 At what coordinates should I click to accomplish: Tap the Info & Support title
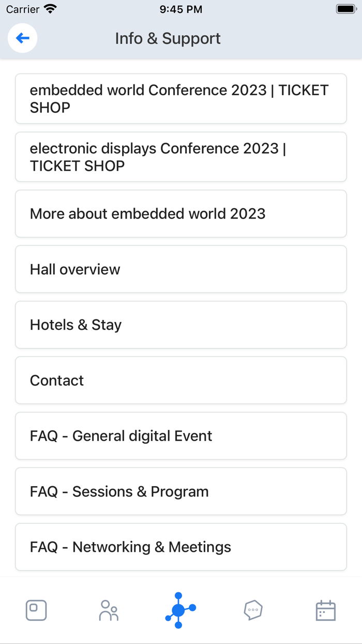tap(168, 38)
